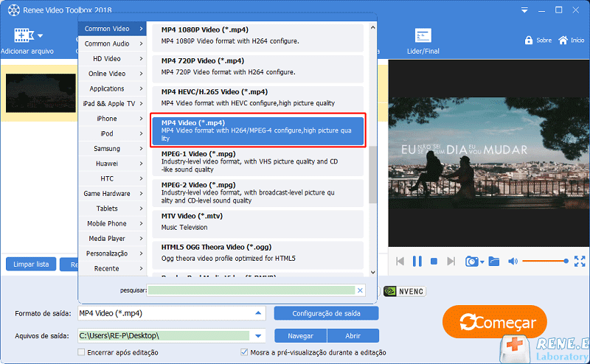Open Applications category

click(112, 88)
